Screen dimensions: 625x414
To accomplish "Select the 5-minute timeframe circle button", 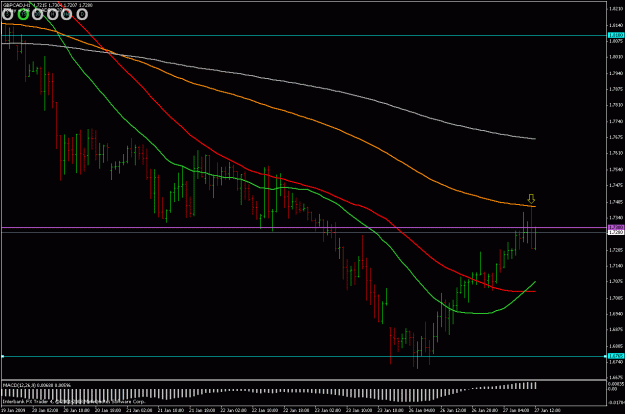I will click(x=8, y=14).
